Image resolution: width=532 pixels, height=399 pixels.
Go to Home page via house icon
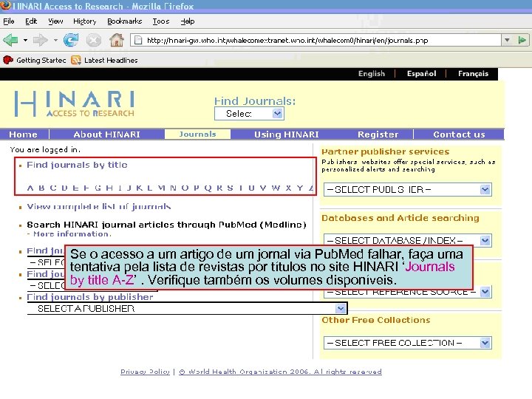click(117, 41)
